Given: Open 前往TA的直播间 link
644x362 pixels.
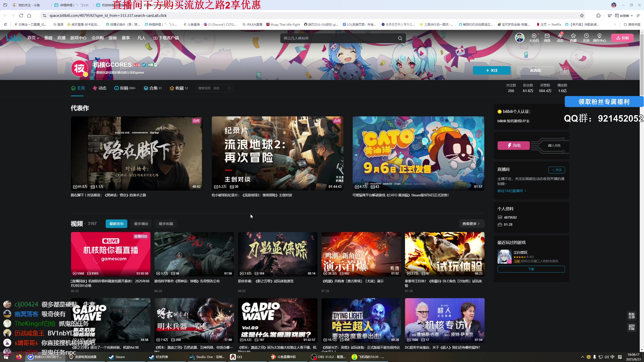Looking at the screenshot, I should [x=512, y=191].
